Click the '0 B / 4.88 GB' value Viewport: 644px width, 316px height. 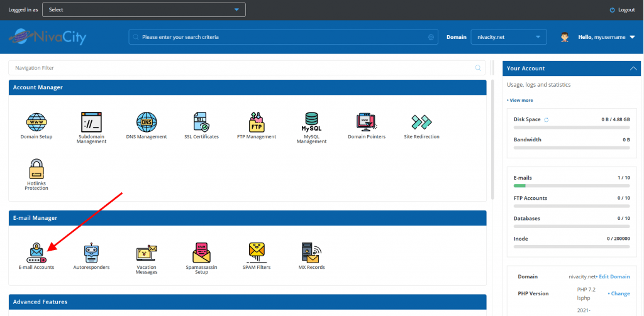click(616, 119)
